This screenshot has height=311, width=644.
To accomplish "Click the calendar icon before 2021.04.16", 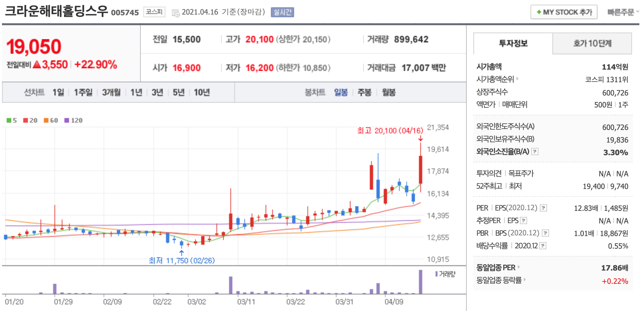I will (x=176, y=13).
